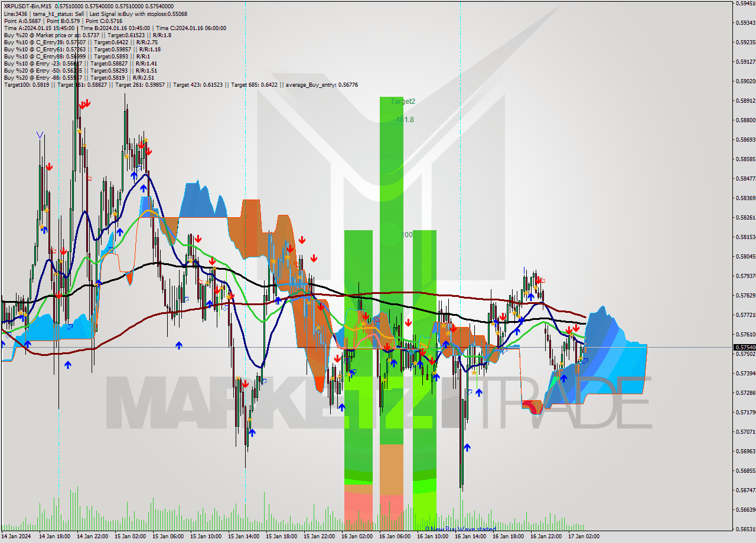Click the 15 Jan 06:00 time label

click(x=168, y=537)
